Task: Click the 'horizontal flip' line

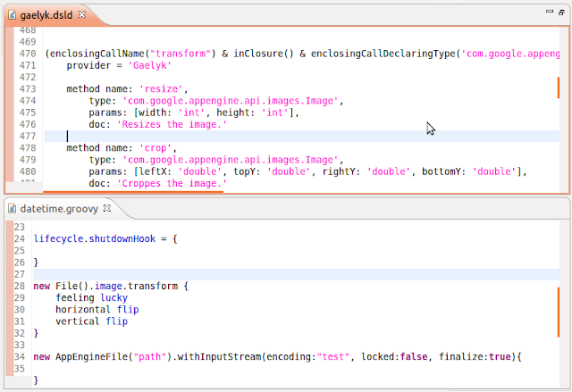Action: (97, 310)
